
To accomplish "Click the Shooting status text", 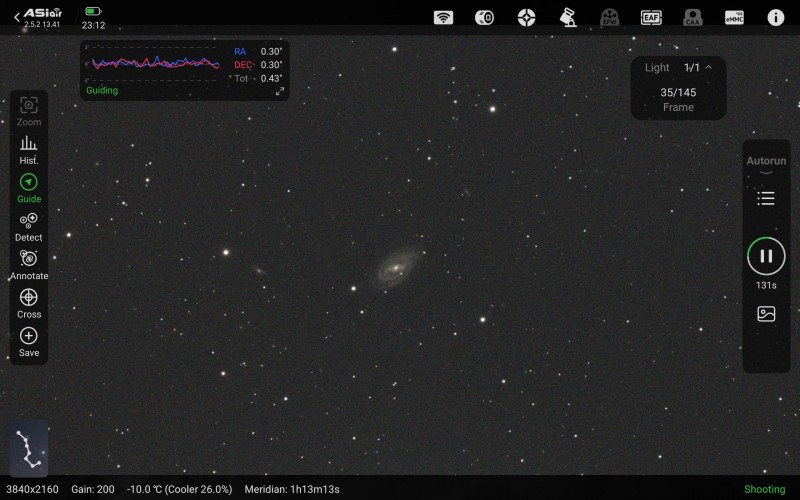I will point(764,489).
